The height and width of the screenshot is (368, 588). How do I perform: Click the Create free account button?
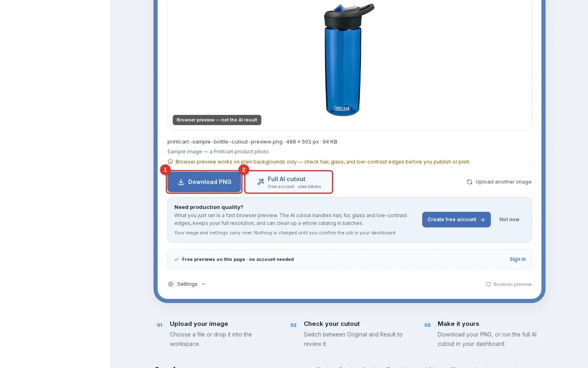[x=457, y=220]
